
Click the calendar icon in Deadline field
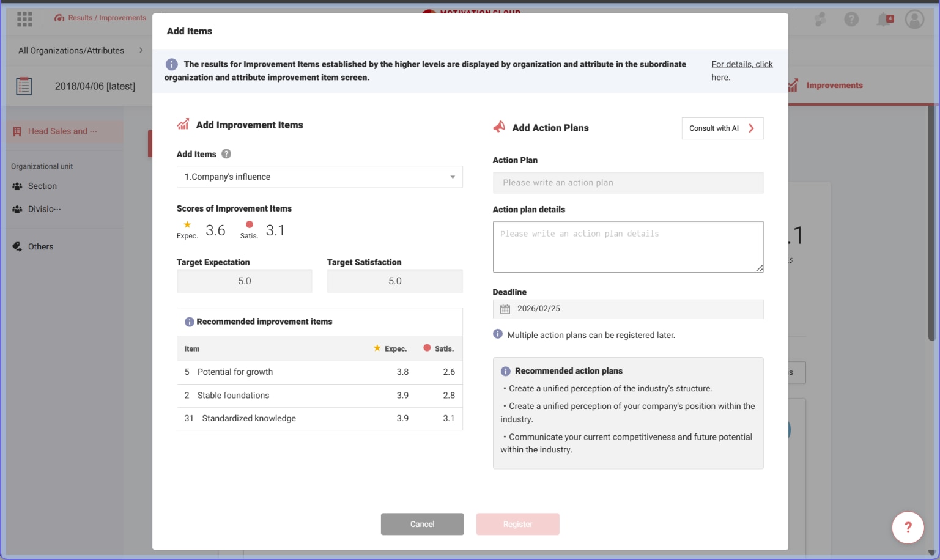[x=505, y=309]
